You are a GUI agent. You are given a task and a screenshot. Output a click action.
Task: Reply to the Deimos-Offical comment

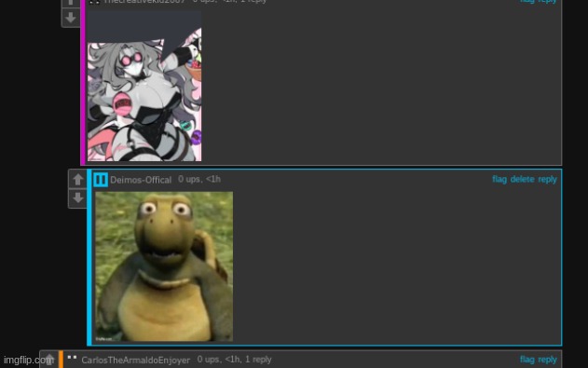coord(547,180)
